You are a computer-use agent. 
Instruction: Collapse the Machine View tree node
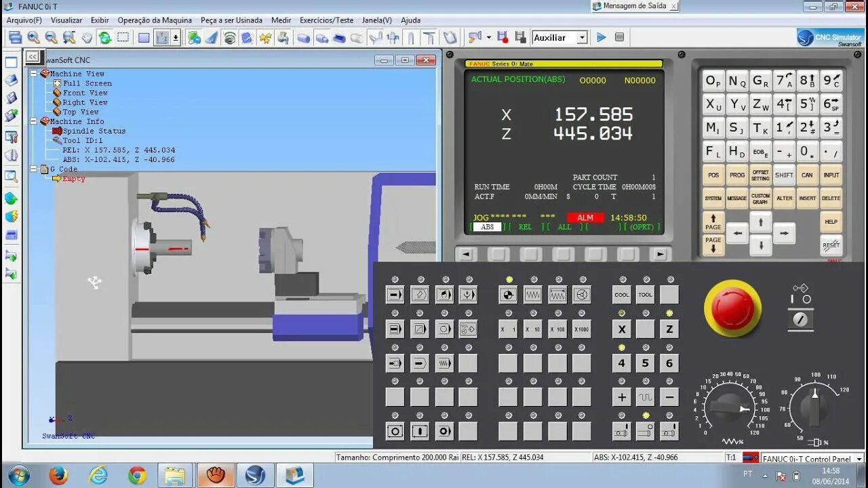point(33,73)
